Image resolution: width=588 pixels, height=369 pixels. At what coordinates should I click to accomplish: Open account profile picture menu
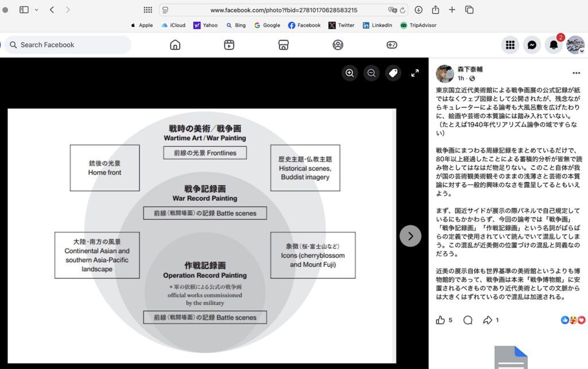[575, 45]
